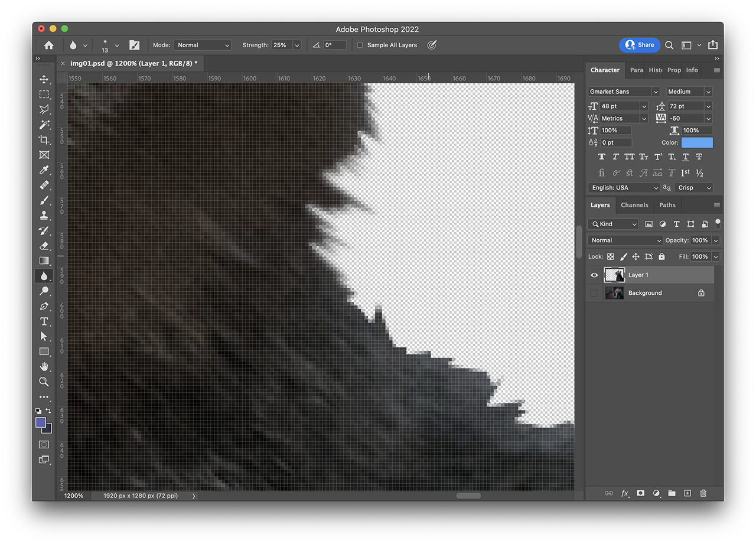Open the text Color swatch

tap(697, 142)
